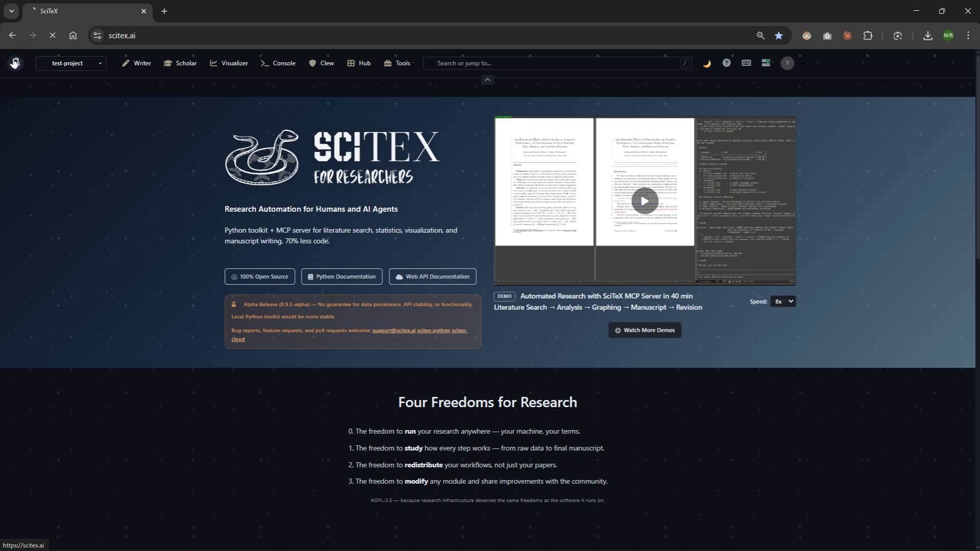Open the Python Documentation link

pos(341,276)
